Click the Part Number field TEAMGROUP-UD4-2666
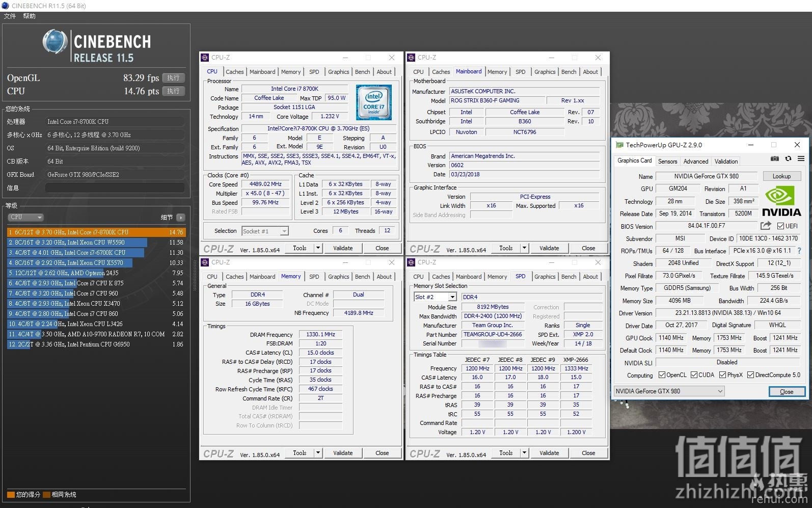Viewport: 812px width, 508px height. [493, 334]
